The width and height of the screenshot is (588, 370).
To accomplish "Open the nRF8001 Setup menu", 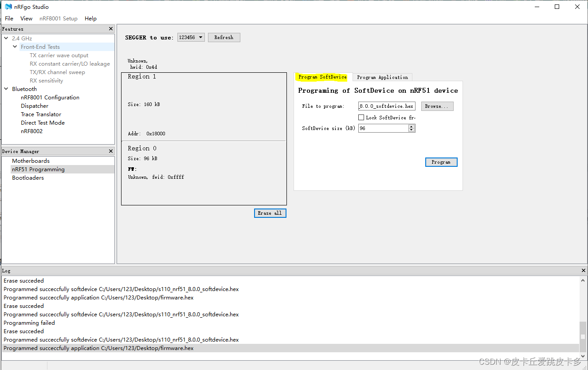I will pos(58,18).
